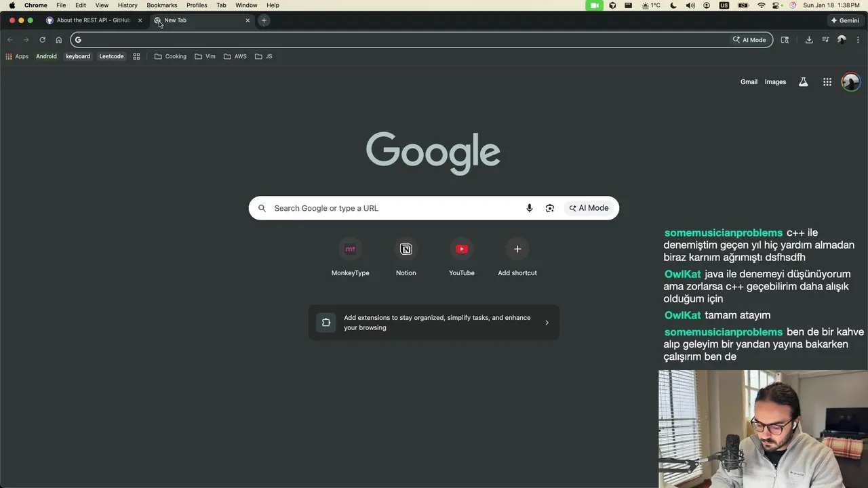Open the Google Lens page search icon

tap(785, 40)
